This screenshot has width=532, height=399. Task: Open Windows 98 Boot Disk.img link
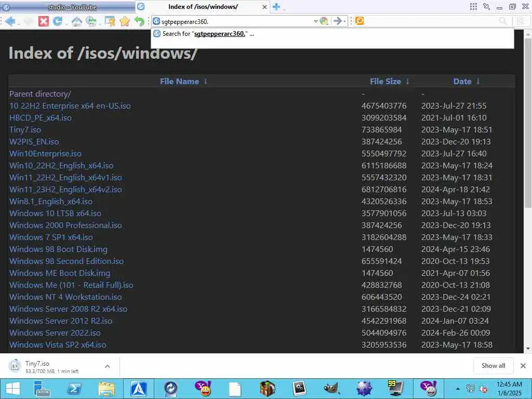coord(58,249)
